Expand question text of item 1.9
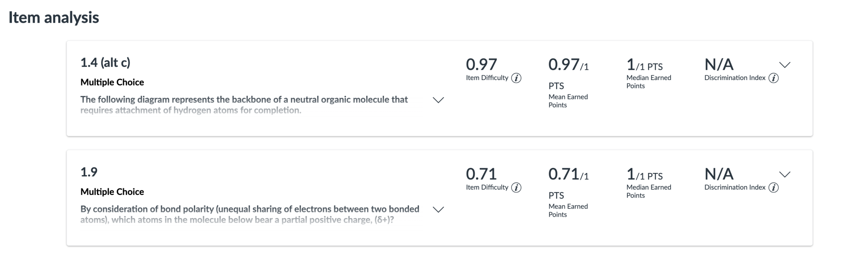The width and height of the screenshot is (868, 253). pyautogui.click(x=438, y=210)
